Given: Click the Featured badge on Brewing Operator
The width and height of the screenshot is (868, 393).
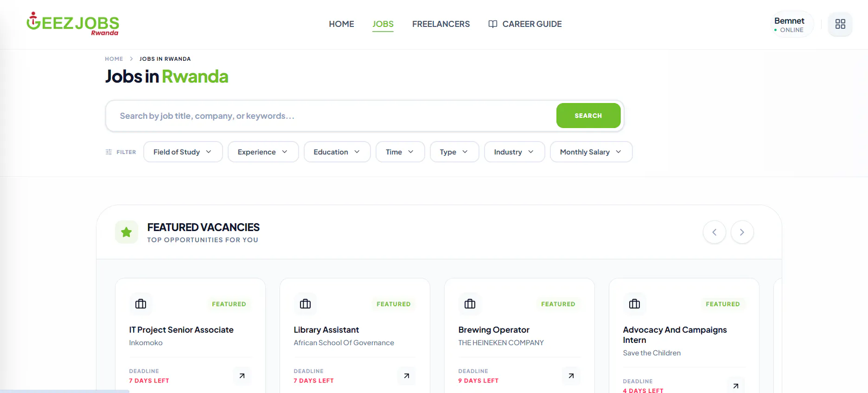Looking at the screenshot, I should coord(558,304).
